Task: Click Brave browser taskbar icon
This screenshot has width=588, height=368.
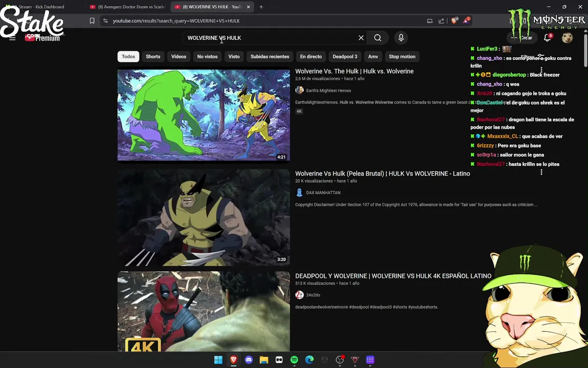Action: [x=234, y=360]
